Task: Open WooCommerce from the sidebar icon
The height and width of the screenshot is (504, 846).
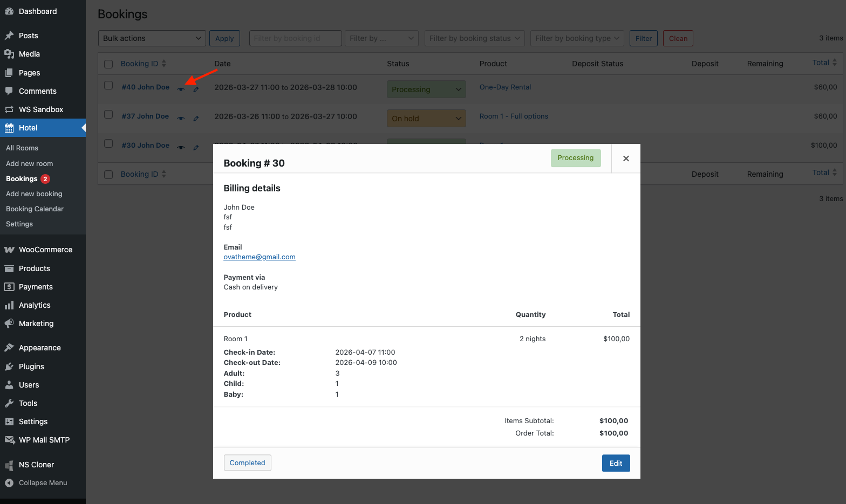Action: click(9, 250)
